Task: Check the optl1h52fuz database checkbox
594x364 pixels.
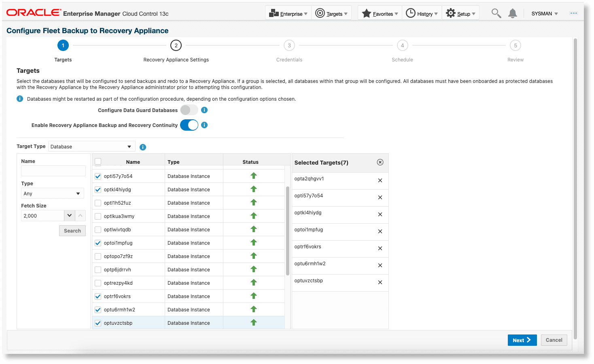Action: pos(98,203)
